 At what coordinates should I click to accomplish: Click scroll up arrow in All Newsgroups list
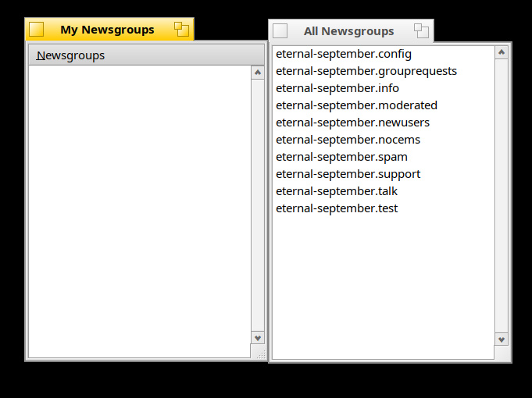502,52
